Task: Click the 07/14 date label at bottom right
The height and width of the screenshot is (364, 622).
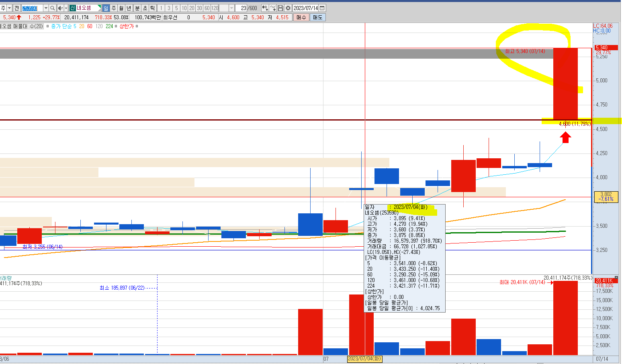Action: pos(602,359)
